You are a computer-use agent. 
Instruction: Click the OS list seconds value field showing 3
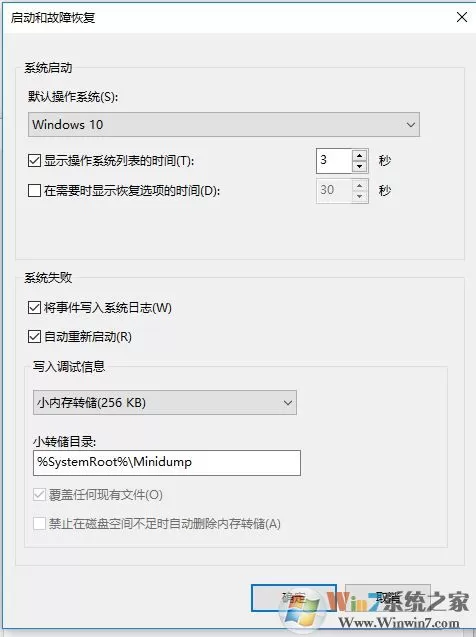pyautogui.click(x=334, y=161)
